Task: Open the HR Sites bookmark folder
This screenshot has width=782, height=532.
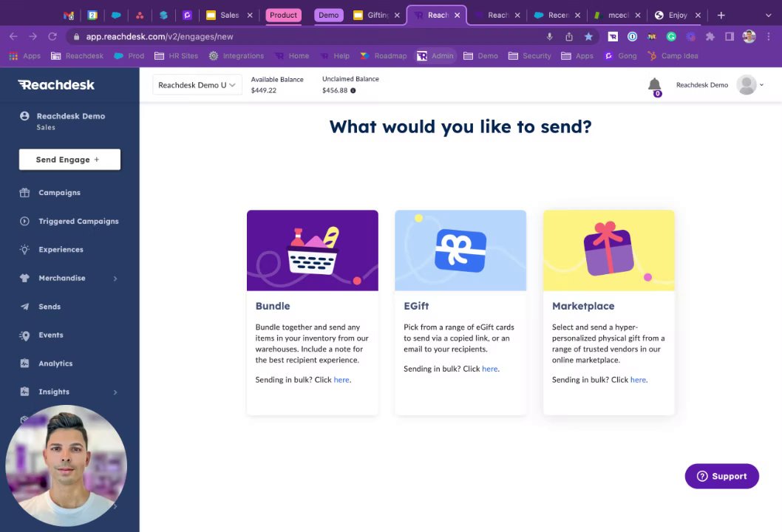Action: (x=176, y=56)
